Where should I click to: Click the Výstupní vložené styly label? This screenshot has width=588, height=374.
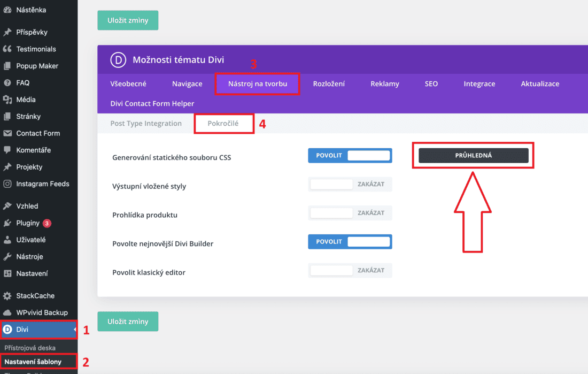(149, 186)
